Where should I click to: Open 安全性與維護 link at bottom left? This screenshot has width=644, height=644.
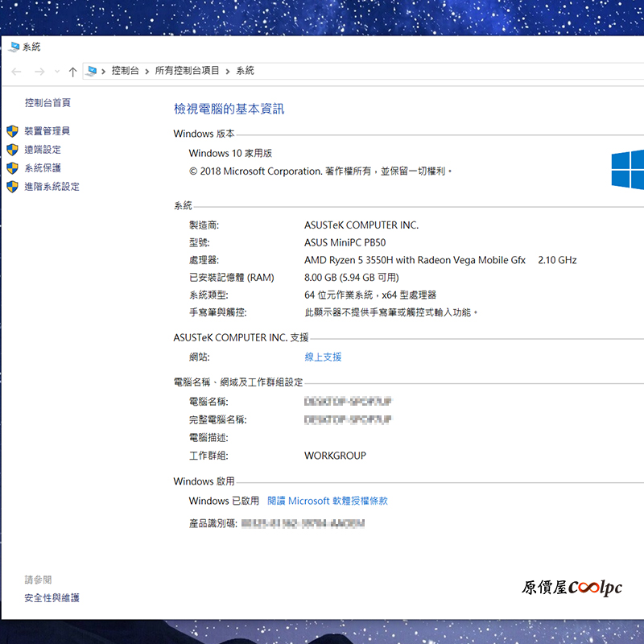(52, 597)
